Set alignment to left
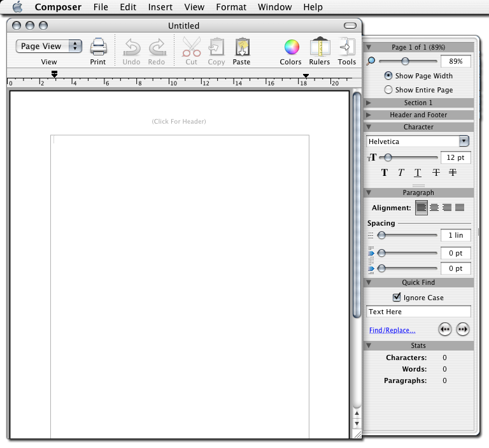This screenshot has width=489, height=448. [x=422, y=207]
